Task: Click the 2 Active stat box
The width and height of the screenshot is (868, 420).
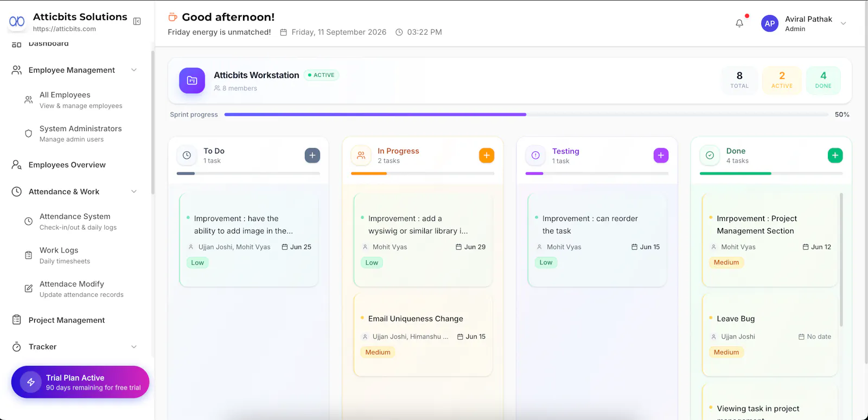Action: [782, 80]
